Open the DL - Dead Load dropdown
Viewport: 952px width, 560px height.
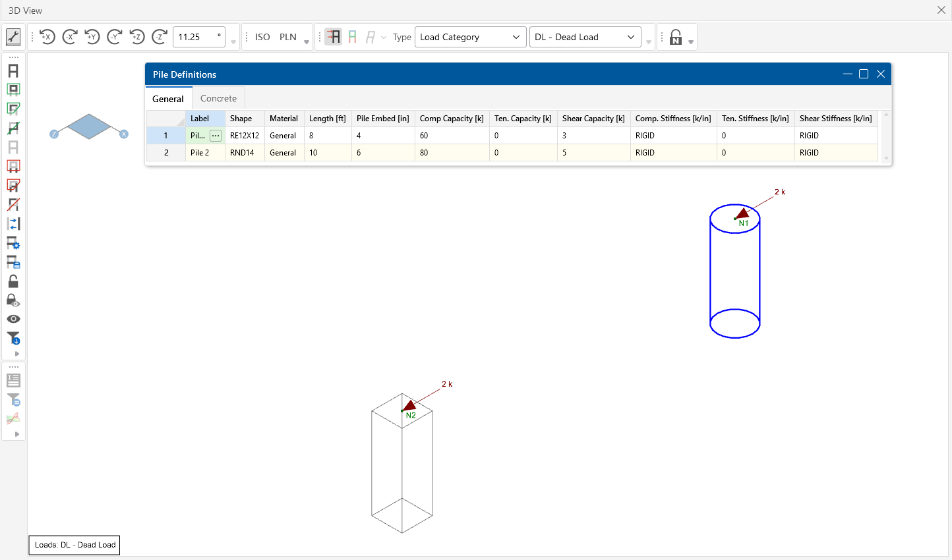coord(584,37)
